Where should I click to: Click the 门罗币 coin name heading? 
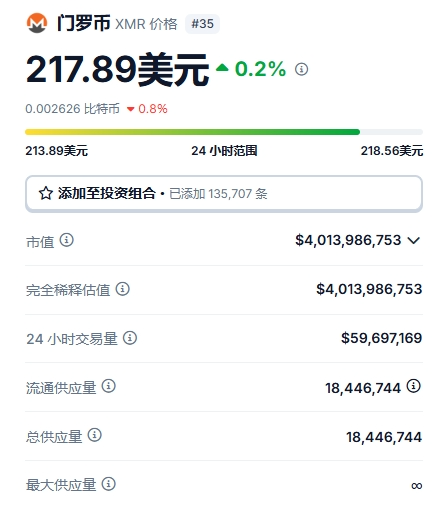tap(83, 23)
